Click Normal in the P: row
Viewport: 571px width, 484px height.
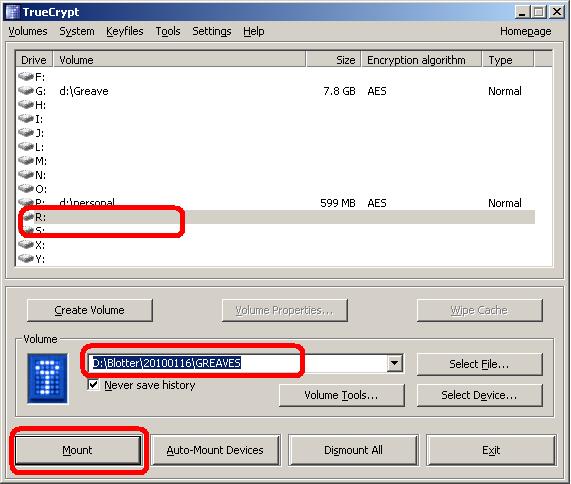coord(505,203)
